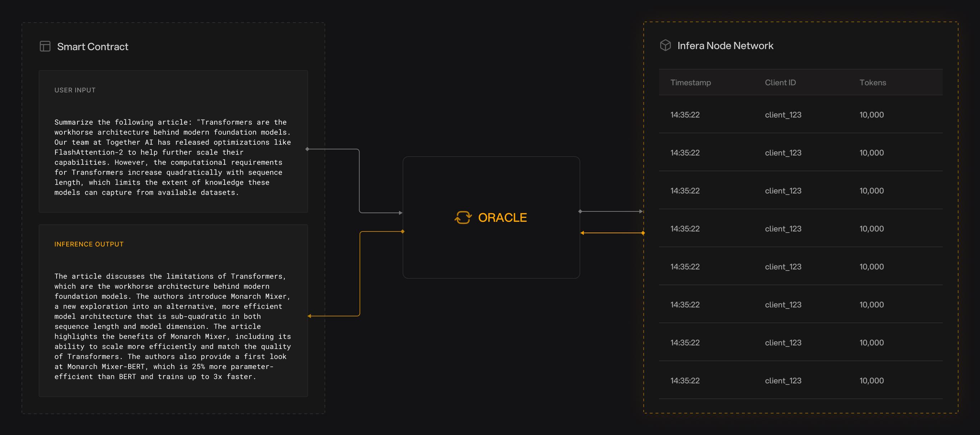Screen dimensions: 980x435
Task: Click the last table row's client_123 cell
Action: [783, 381]
